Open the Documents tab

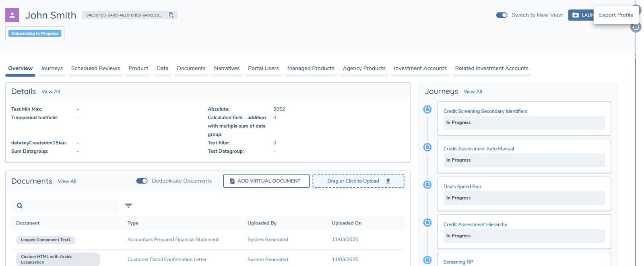pos(191,69)
